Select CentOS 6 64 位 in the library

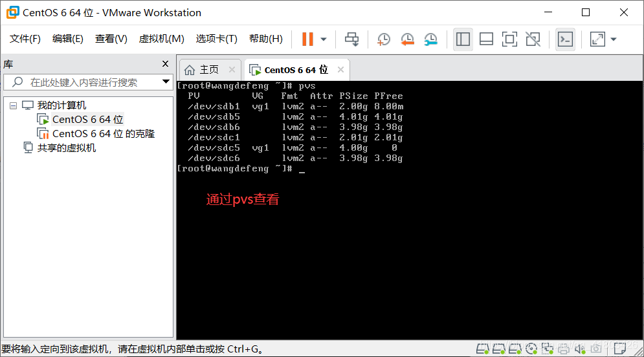[88, 120]
